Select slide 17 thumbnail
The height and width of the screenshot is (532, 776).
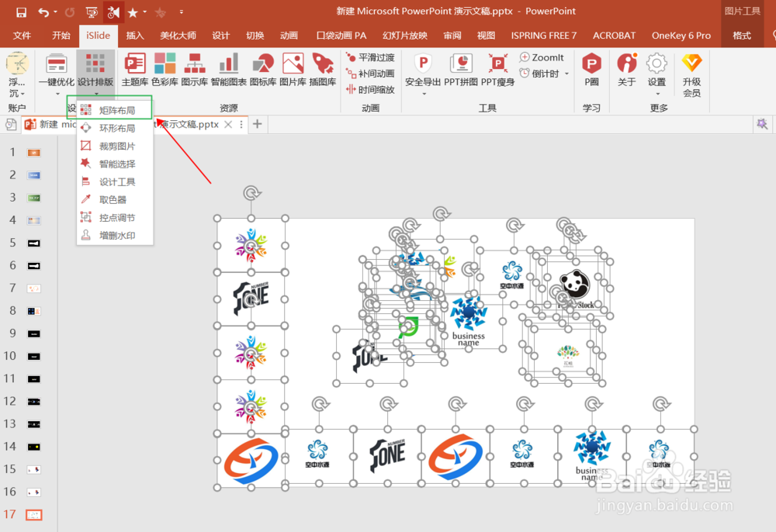33,515
